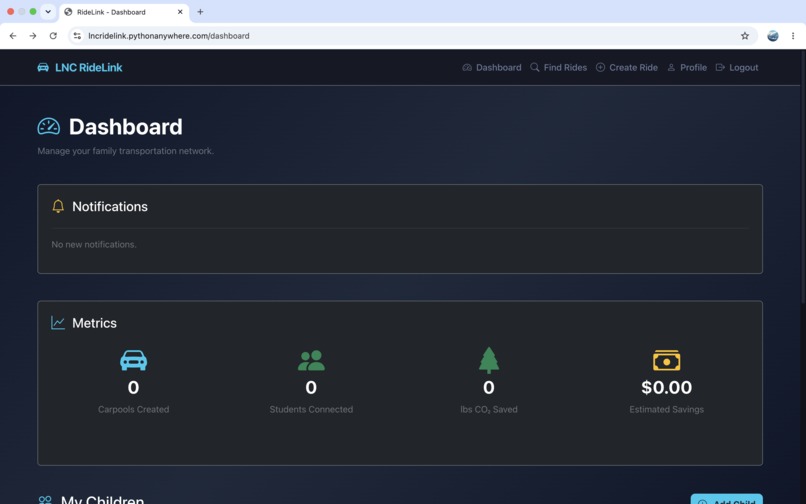Click 'Manage your family transportation network.' subtitle
806x504 pixels.
[x=126, y=151]
